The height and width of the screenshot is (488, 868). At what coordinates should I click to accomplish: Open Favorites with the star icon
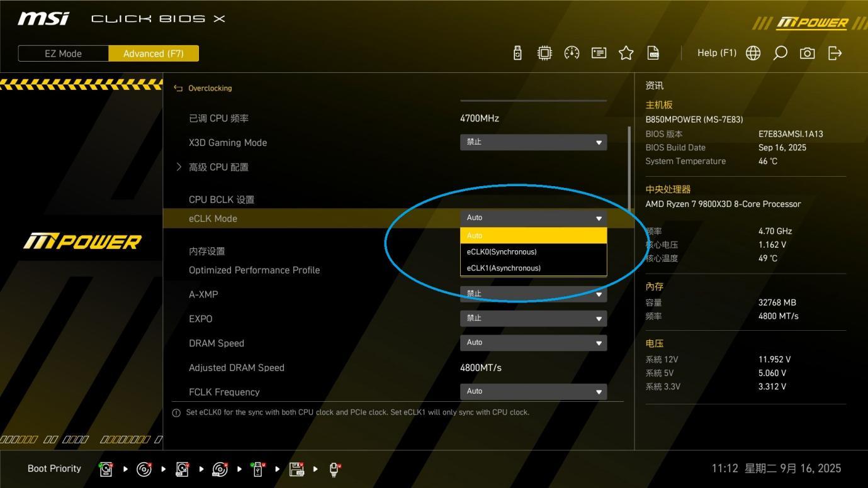626,53
